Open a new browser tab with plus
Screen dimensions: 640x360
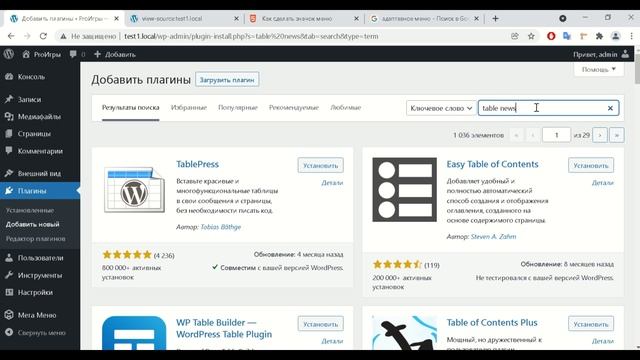point(496,19)
